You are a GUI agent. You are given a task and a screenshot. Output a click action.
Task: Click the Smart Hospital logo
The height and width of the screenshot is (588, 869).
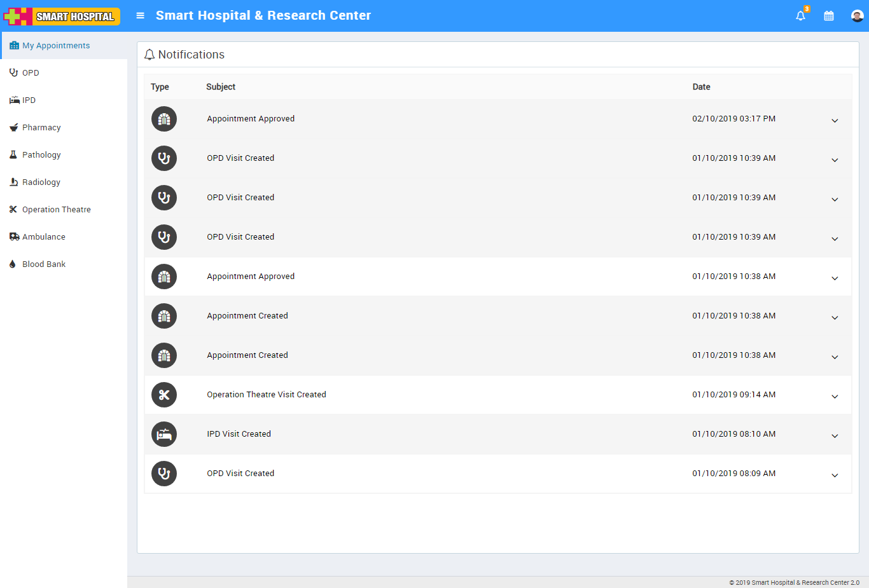point(62,16)
